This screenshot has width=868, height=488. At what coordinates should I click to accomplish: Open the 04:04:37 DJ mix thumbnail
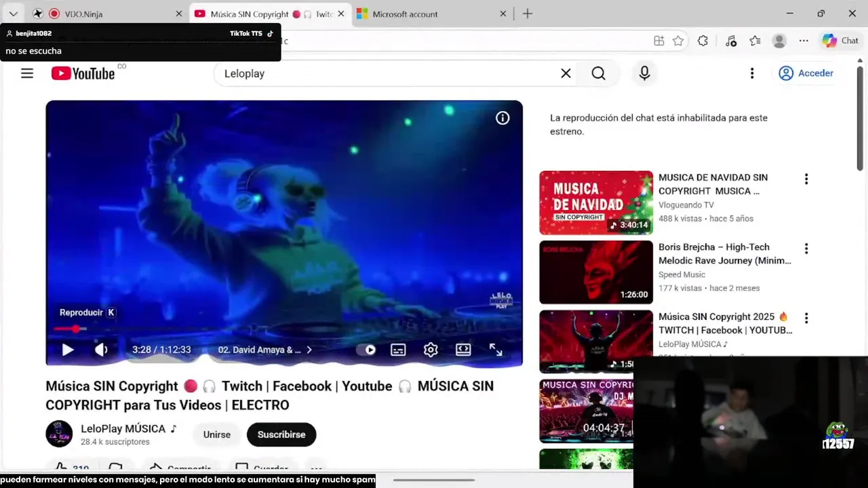coord(587,411)
